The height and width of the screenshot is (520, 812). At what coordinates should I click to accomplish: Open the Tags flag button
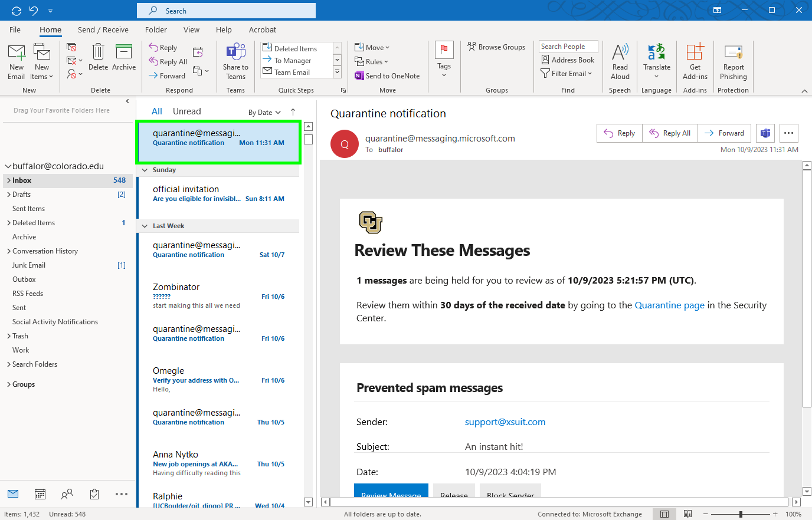tap(444, 60)
